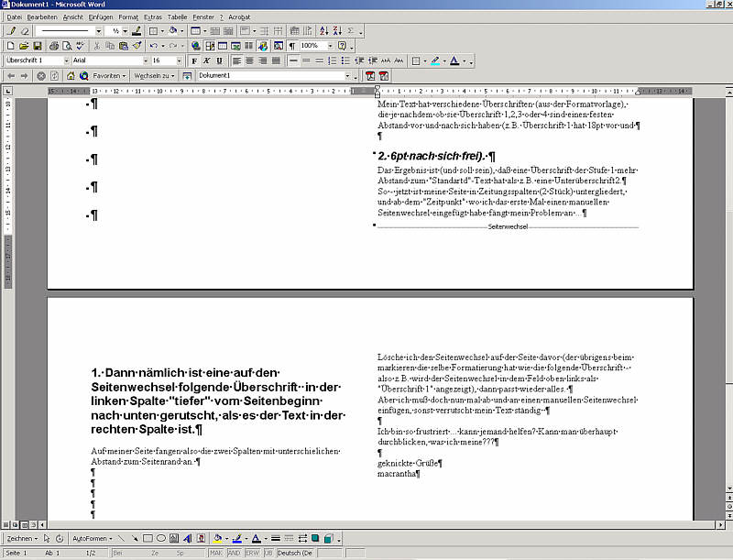This screenshot has height=560, width=733.
Task: Toggle show paragraph marks (¶) button
Action: [292, 46]
